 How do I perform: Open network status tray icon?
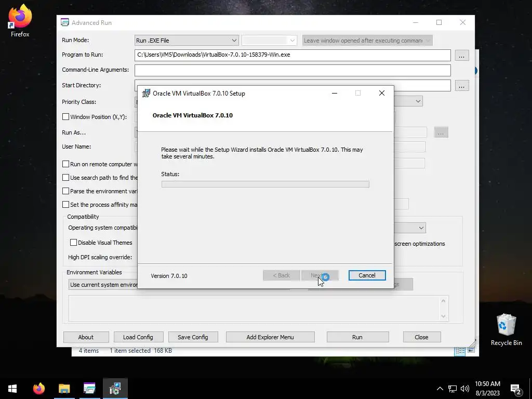(x=453, y=389)
